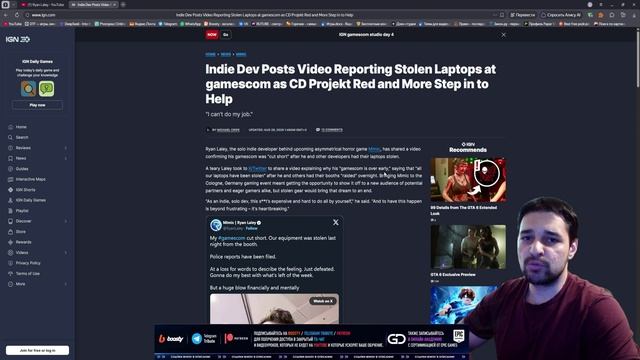The width and height of the screenshot is (640, 360).
Task: Select the News bookmark icon in the sidebar
Action: click(10, 158)
